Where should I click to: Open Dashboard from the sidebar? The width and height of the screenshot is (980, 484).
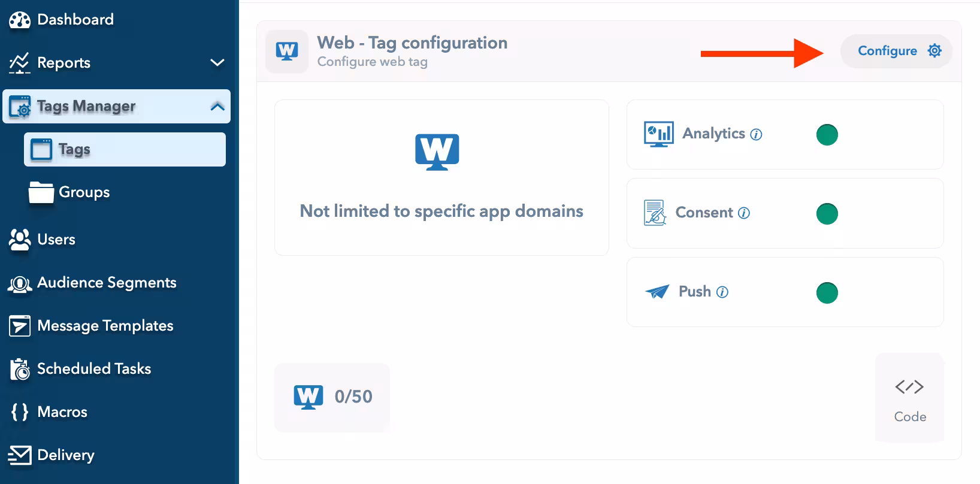75,20
